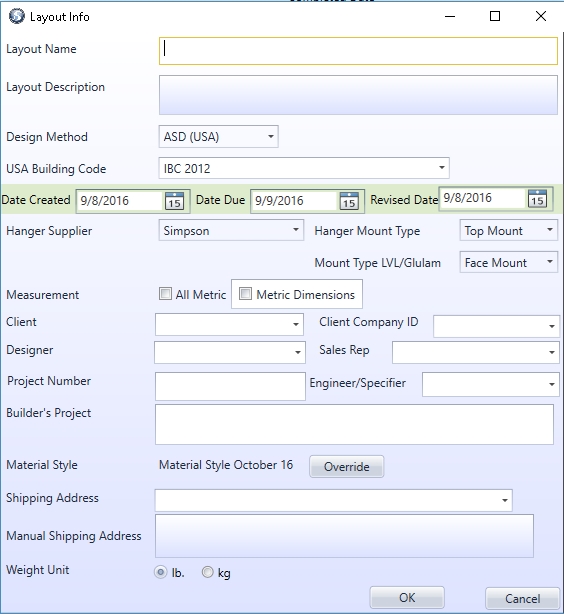This screenshot has width=564, height=614.
Task: Open the Date Due calendar icon
Action: [349, 201]
